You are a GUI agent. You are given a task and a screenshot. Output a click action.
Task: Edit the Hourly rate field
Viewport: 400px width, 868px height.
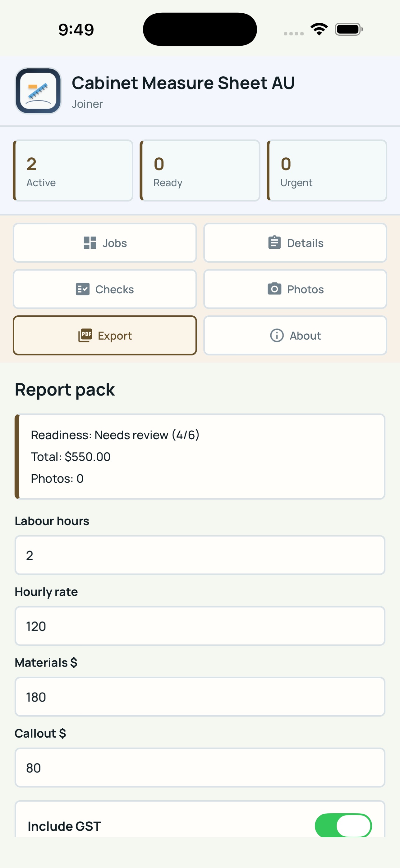pyautogui.click(x=200, y=626)
